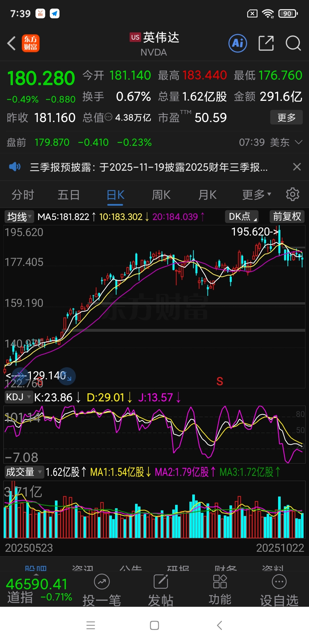Image resolution: width=309 pixels, height=644 pixels.
Task: Switch to 五日 chart tab
Action: (x=69, y=195)
